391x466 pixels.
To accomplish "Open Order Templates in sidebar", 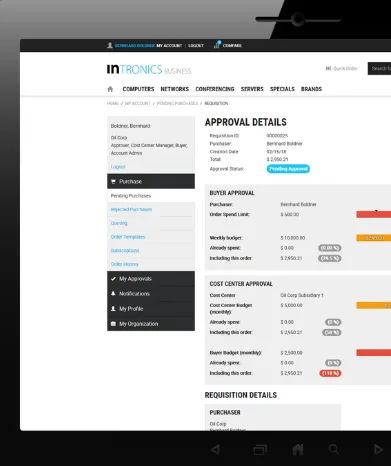I will 128,237.
